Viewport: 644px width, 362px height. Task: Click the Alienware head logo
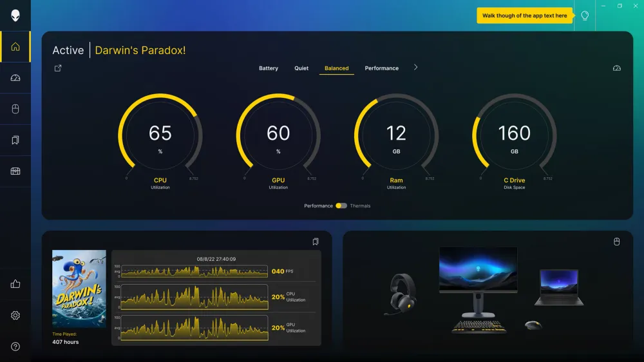tap(15, 15)
